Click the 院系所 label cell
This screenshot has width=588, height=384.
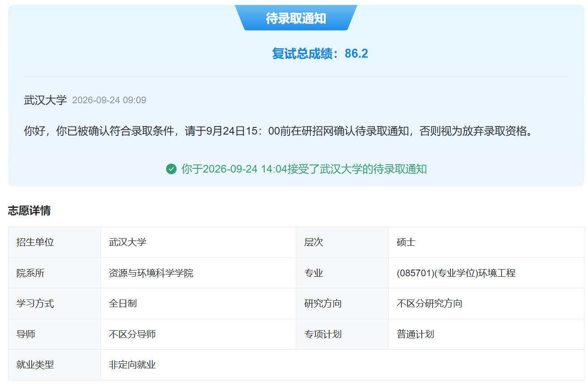click(55, 273)
